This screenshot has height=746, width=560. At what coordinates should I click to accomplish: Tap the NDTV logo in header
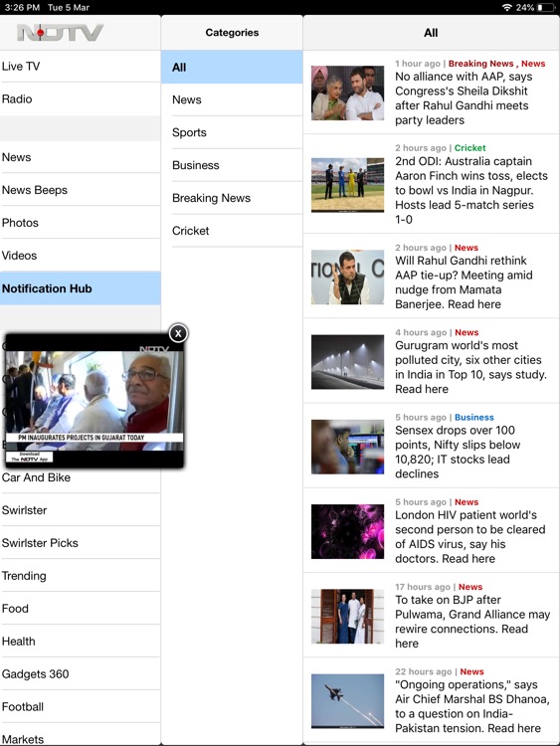point(60,33)
